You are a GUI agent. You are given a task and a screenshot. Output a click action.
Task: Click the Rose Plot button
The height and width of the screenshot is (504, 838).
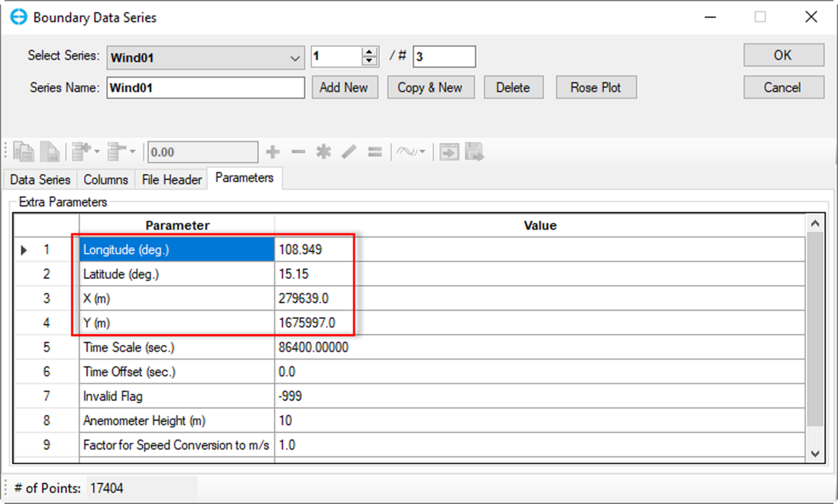(x=596, y=87)
